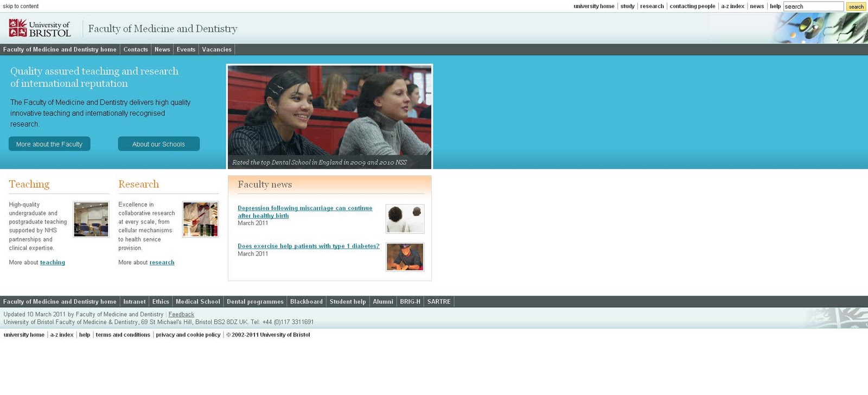
Task: Click '© 2002-2011 University of Bristol' text
Action: (x=268, y=335)
